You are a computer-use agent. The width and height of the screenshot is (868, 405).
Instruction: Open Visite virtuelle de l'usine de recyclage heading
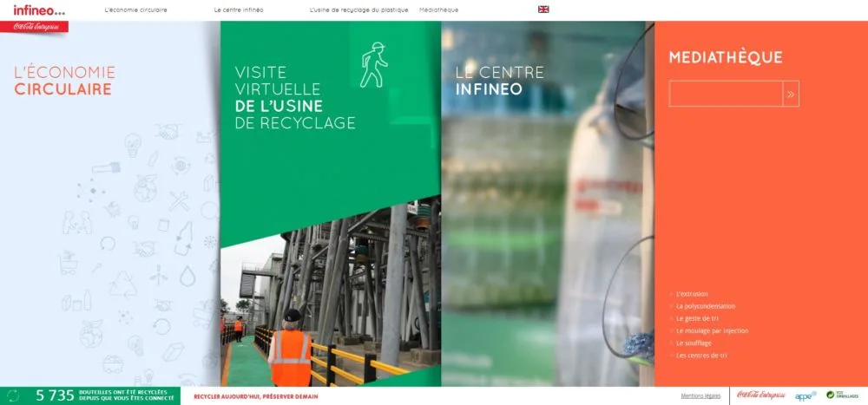click(295, 97)
